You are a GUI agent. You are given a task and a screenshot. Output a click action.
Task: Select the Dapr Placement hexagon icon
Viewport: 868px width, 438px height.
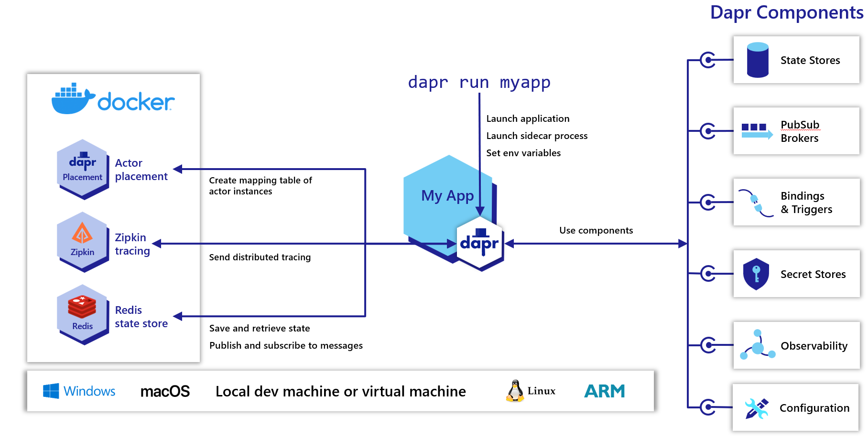pos(83,170)
